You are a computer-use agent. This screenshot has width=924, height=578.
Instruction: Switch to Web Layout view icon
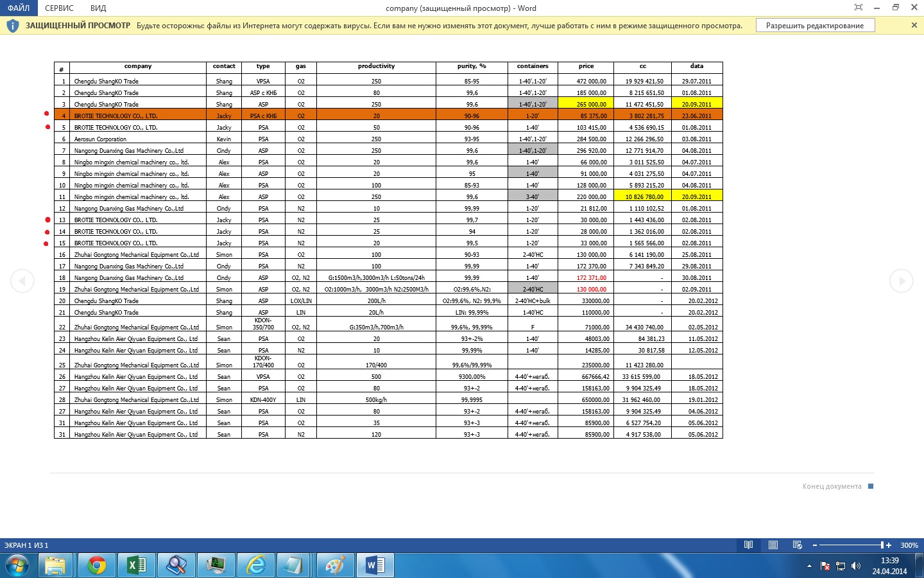tap(798, 545)
